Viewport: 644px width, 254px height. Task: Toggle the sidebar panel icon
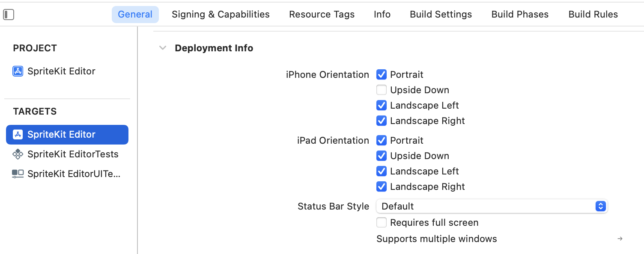coord(9,15)
